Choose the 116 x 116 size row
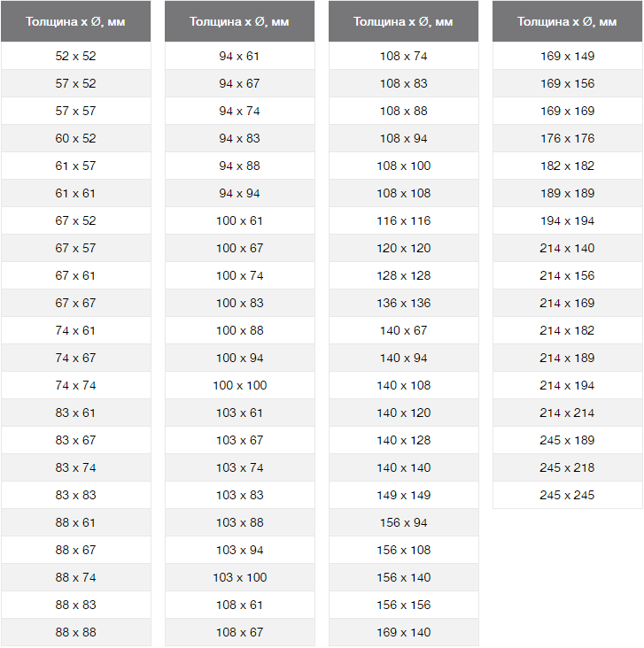 [x=403, y=220]
